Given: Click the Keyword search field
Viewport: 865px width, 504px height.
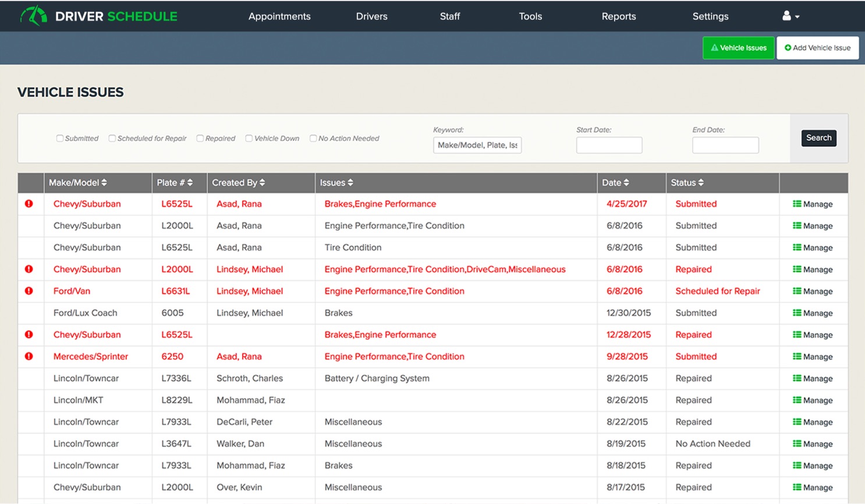Looking at the screenshot, I should 477,145.
